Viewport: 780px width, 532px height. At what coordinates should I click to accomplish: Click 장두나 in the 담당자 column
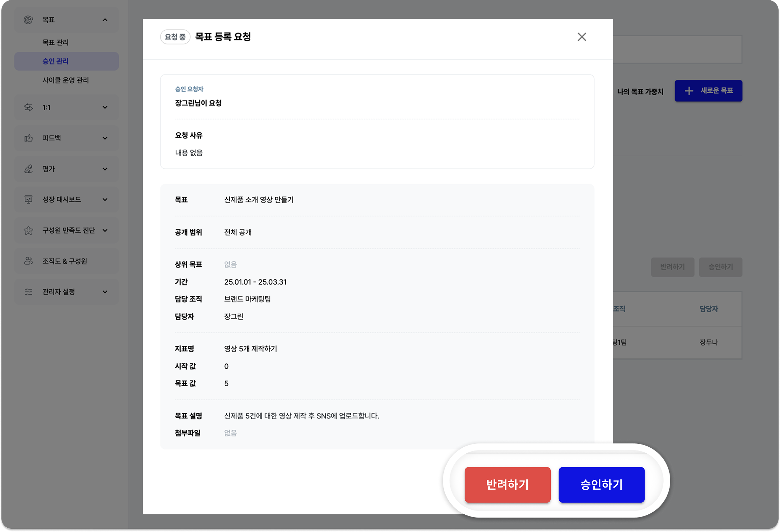pyautogui.click(x=709, y=342)
